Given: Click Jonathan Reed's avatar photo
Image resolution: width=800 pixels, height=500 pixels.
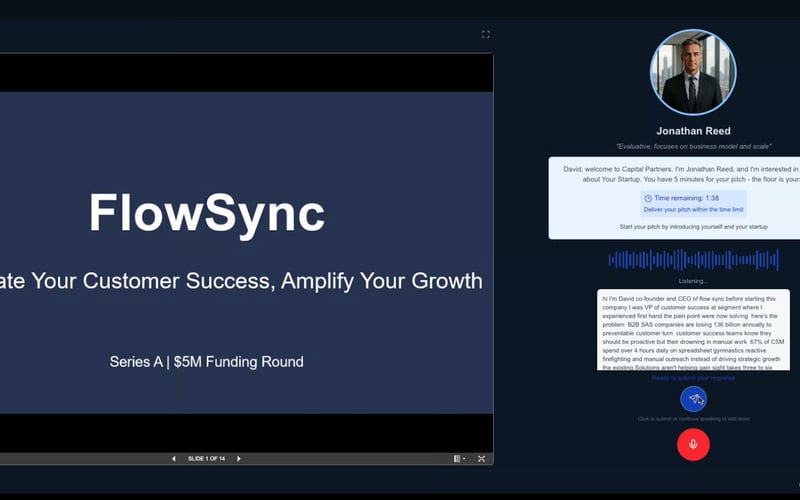Looking at the screenshot, I should [693, 72].
